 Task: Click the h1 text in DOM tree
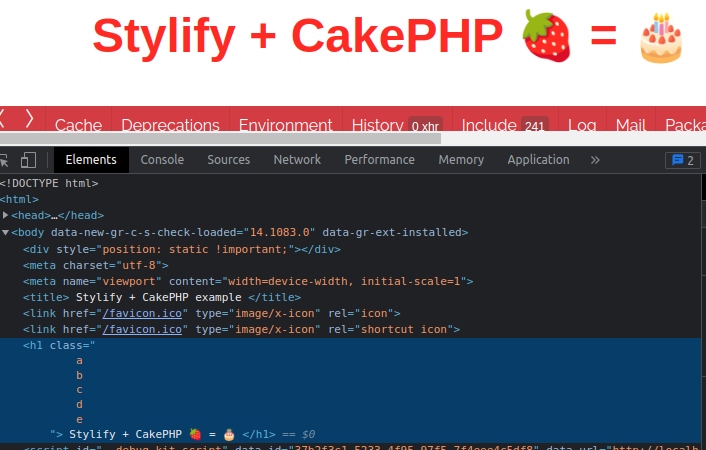click(152, 435)
